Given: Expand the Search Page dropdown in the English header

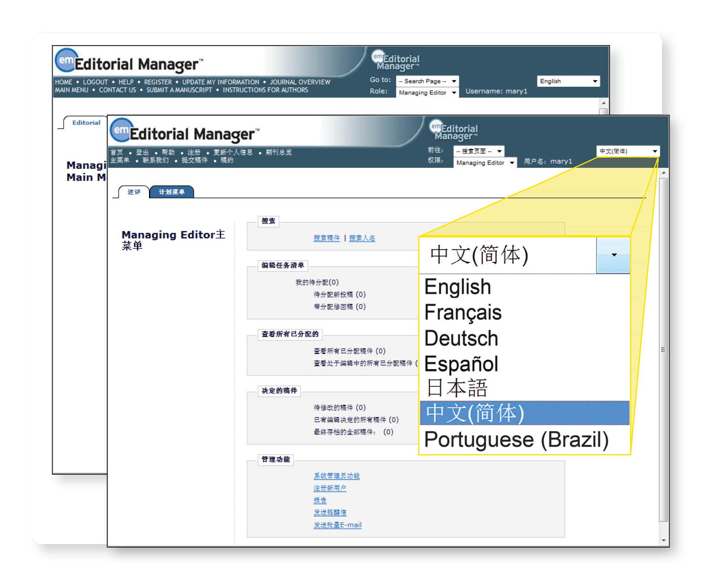Looking at the screenshot, I should (427, 81).
